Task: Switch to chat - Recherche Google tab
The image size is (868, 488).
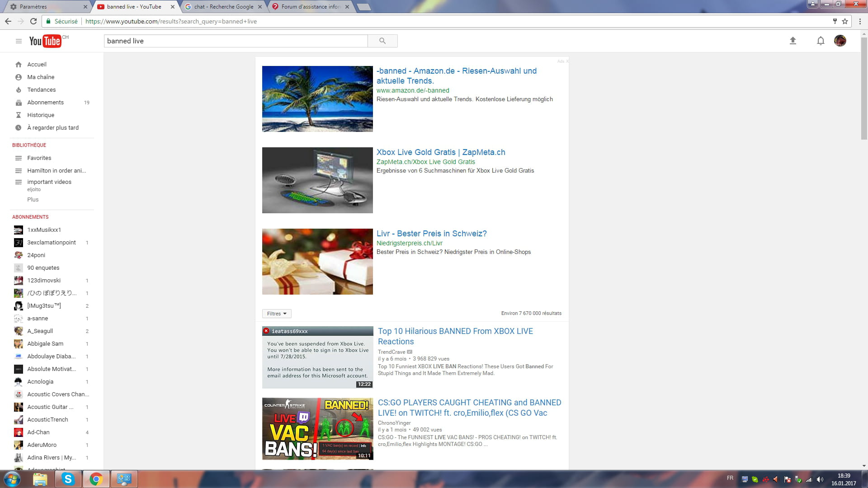Action: [x=224, y=7]
